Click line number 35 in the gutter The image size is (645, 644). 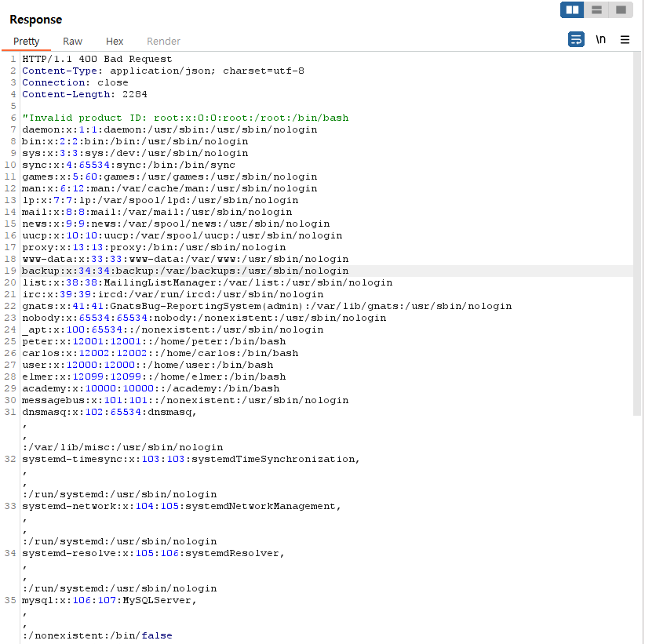pyautogui.click(x=10, y=601)
